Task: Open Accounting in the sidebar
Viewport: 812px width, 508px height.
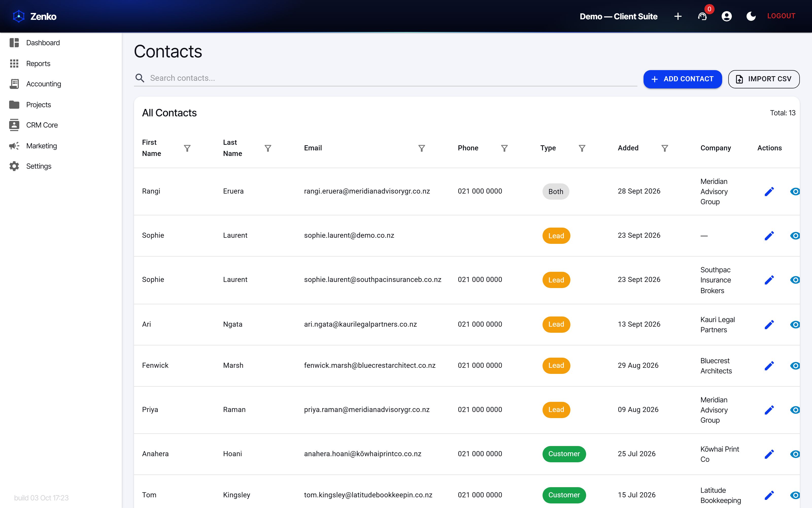Action: click(61, 84)
